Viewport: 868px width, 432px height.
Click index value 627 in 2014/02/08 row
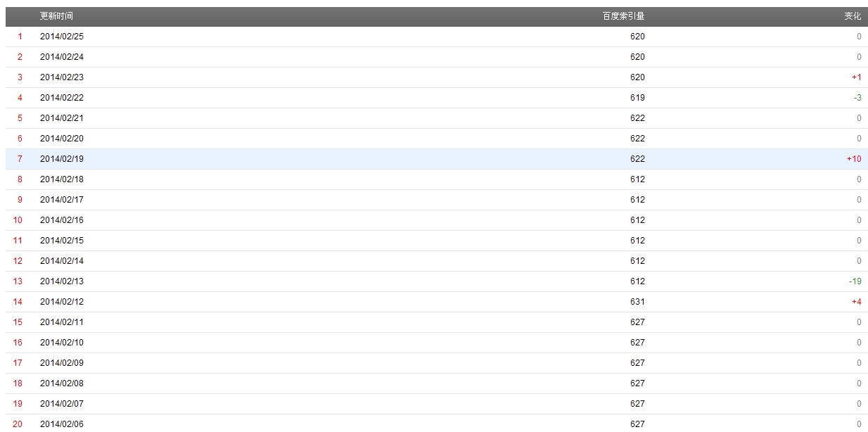(x=637, y=383)
